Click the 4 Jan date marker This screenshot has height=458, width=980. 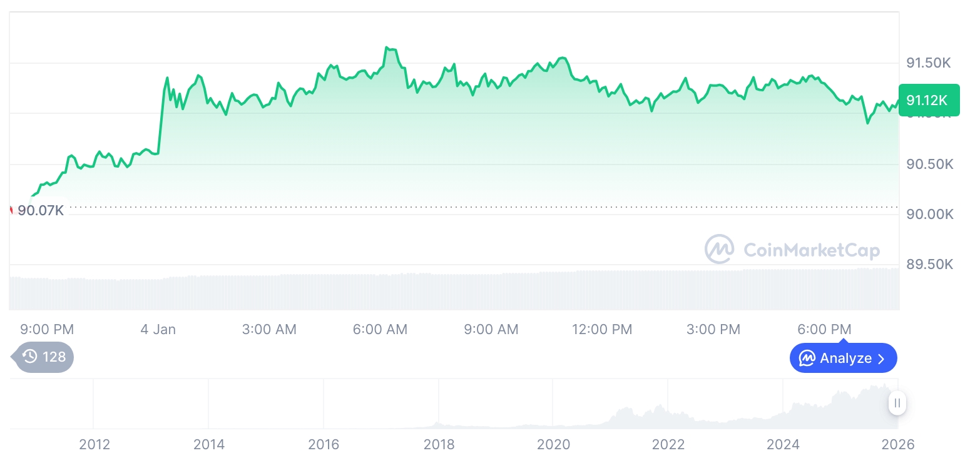click(x=158, y=329)
